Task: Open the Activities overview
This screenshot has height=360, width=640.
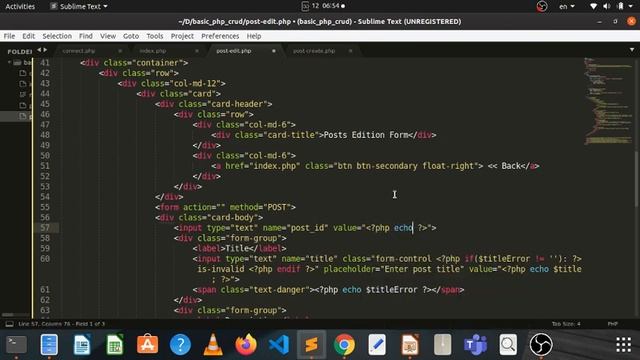Action: tap(20, 6)
